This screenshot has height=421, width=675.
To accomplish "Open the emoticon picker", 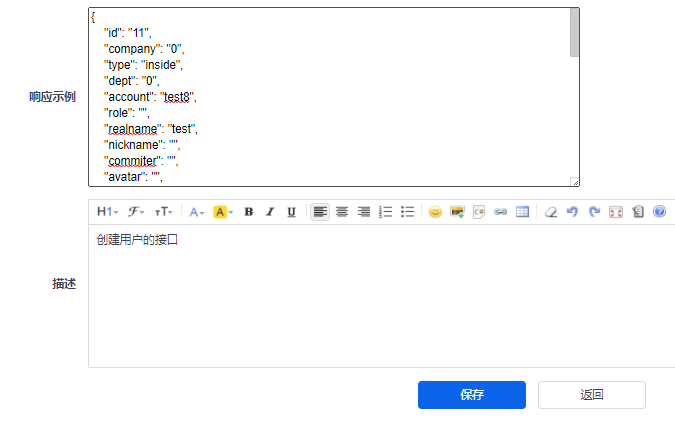I will click(435, 212).
